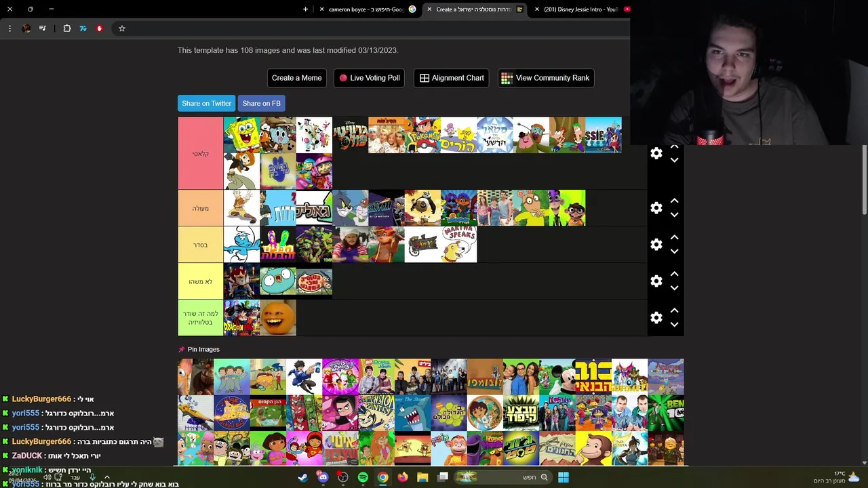Image resolution: width=868 pixels, height=488 pixels.
Task: Open Steam from the taskbar
Action: click(x=303, y=477)
